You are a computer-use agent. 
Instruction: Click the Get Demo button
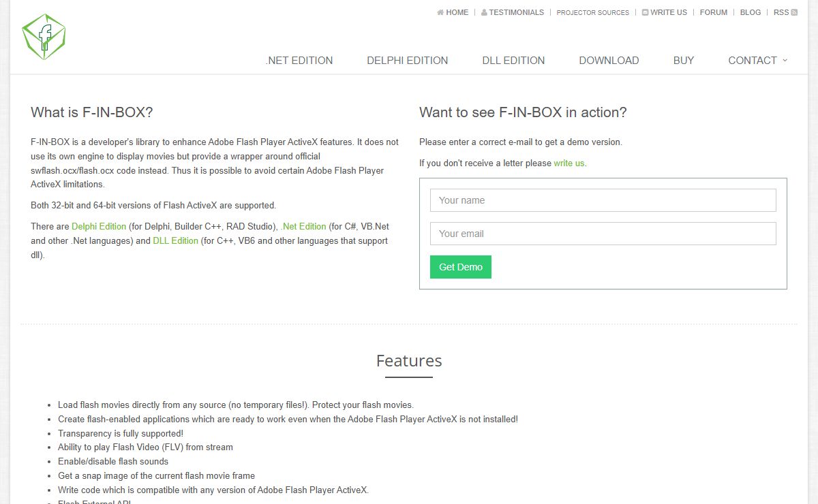461,267
